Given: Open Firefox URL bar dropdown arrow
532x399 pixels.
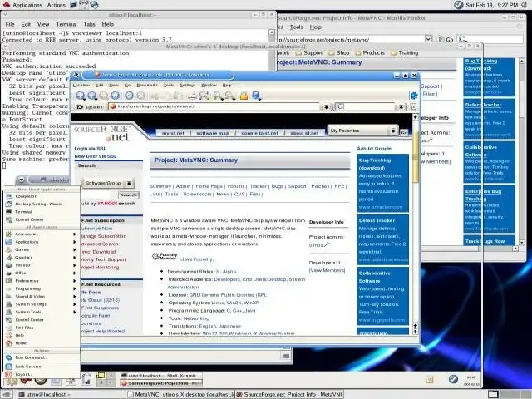Looking at the screenshot, I should click(428, 39).
